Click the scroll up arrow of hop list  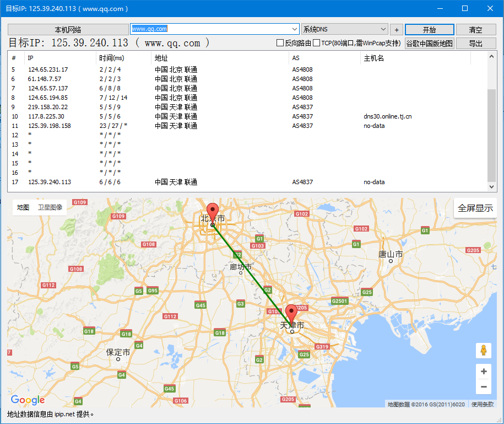(x=491, y=57)
